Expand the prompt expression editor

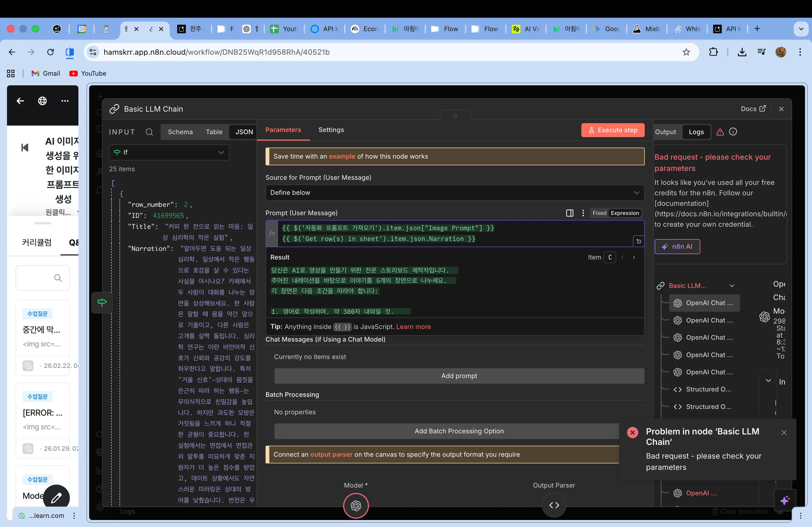coord(639,241)
